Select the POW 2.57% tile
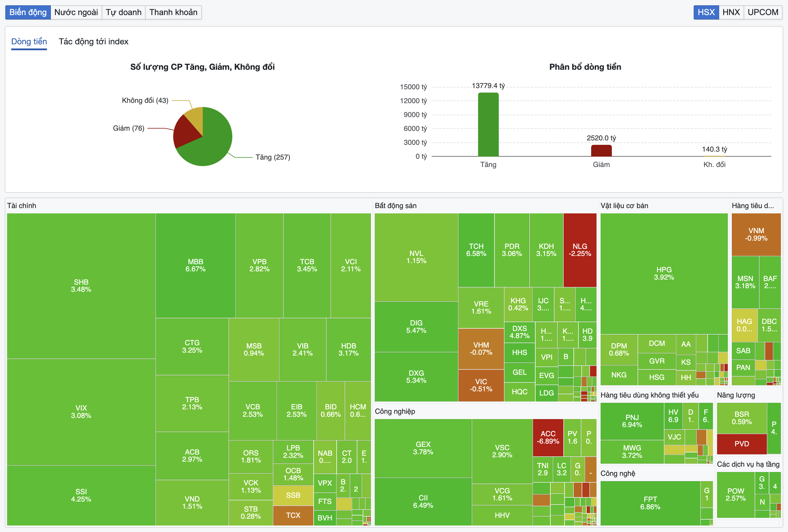The width and height of the screenshot is (788, 532). 736,495
